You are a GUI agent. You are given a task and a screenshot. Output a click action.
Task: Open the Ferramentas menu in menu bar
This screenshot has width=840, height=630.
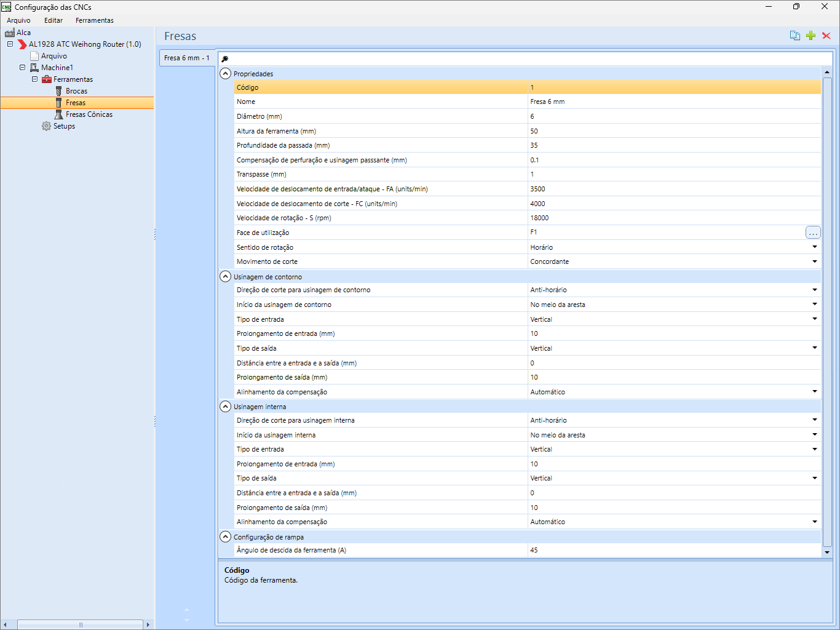pos(94,20)
